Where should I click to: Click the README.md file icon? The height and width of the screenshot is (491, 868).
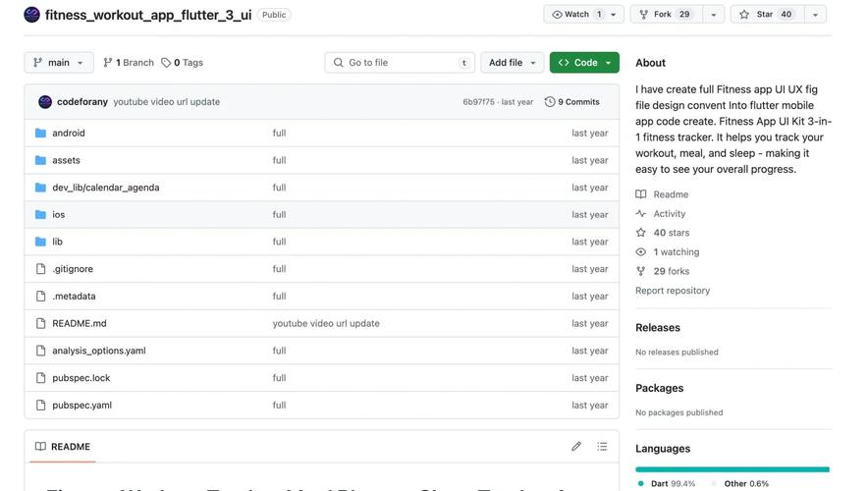[x=40, y=323]
